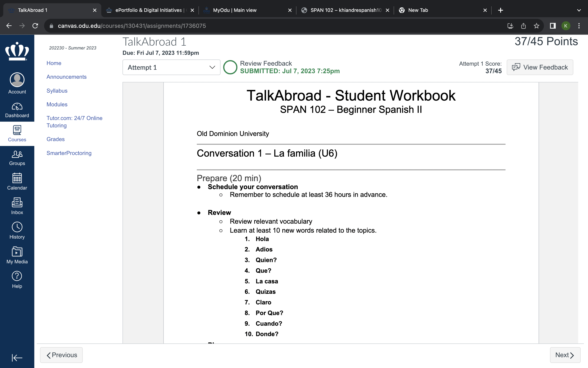
Task: Open the Chrome profile K avatar
Action: click(566, 26)
